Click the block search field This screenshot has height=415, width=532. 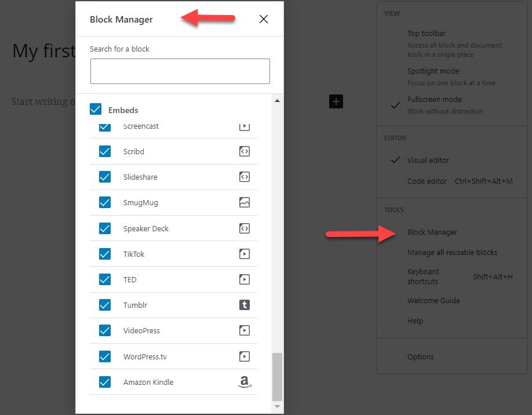180,71
